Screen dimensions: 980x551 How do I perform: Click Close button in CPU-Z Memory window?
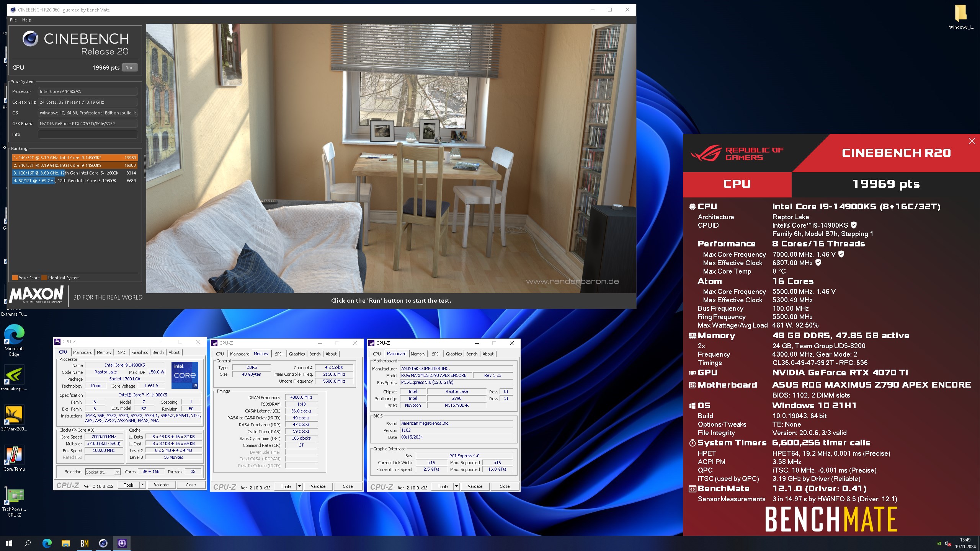pos(348,486)
